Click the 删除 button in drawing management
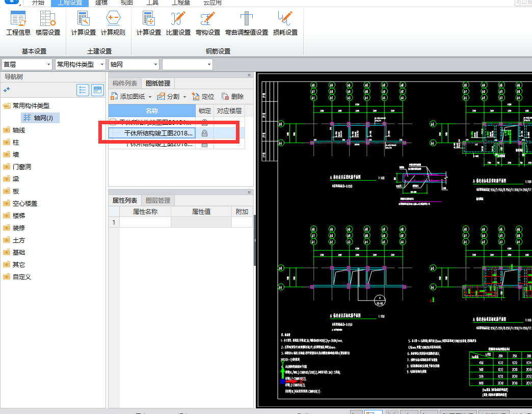 click(232, 96)
